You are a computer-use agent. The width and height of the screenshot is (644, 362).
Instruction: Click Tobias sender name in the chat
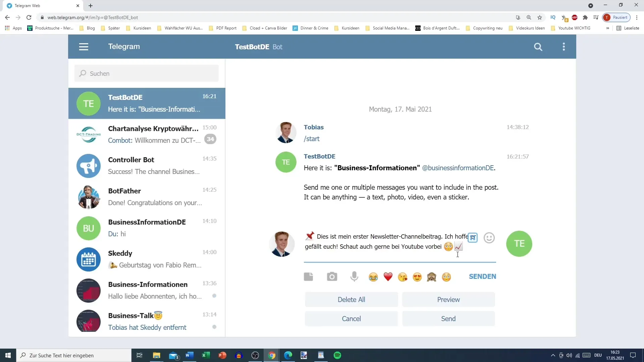(314, 127)
